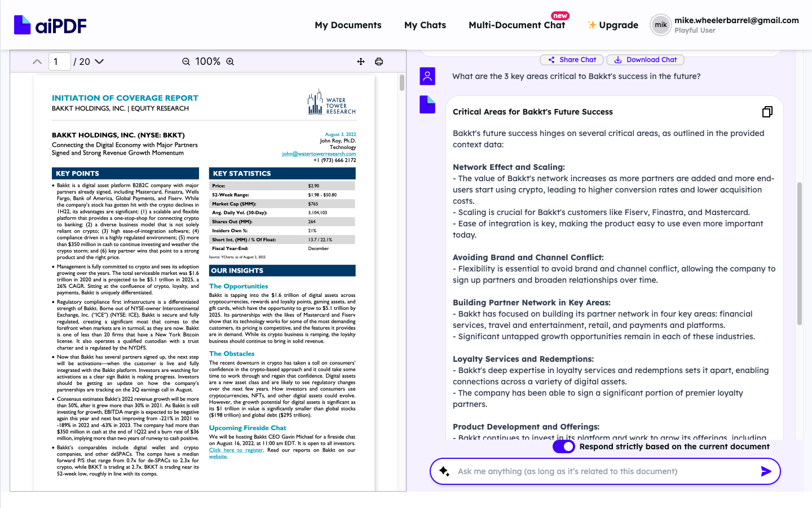
Task: Click the blue document icon beside the response
Action: [x=427, y=104]
